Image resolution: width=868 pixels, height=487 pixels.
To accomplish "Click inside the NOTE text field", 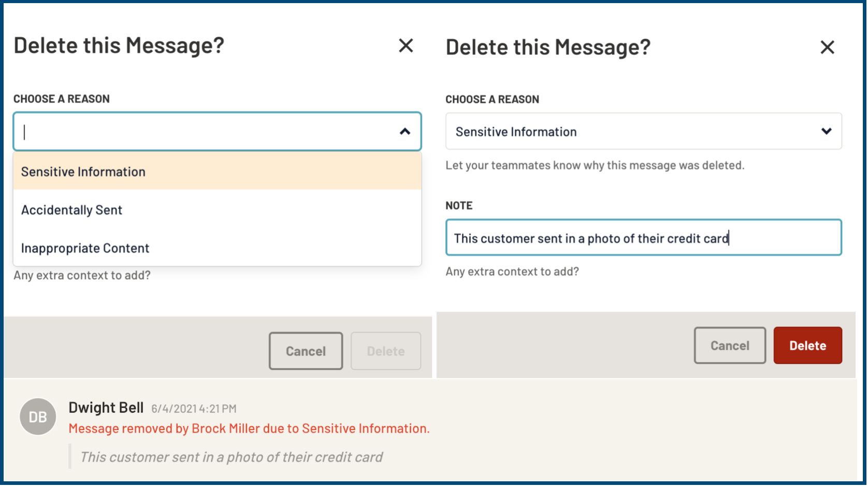I will point(643,238).
